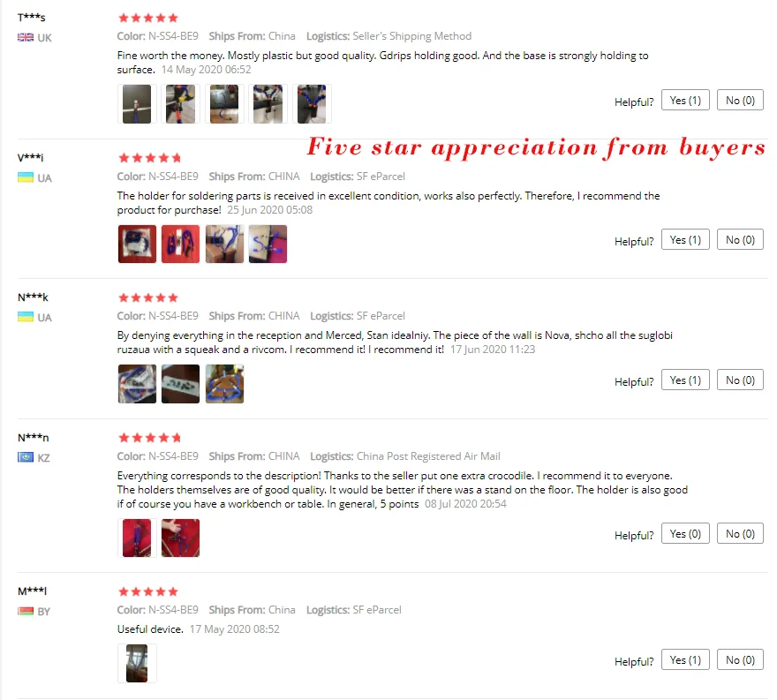Open the single photo in M***l's review
This screenshot has height=700, width=777.
tap(137, 663)
